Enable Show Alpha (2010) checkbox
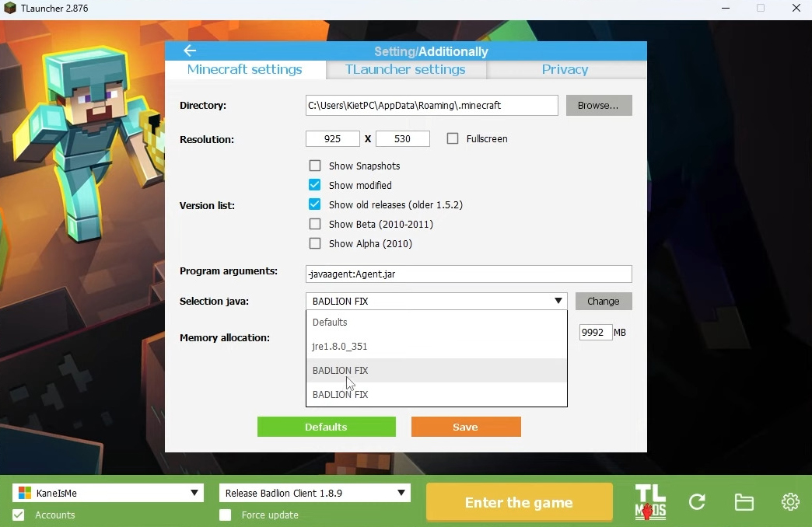The image size is (812, 527). point(315,243)
